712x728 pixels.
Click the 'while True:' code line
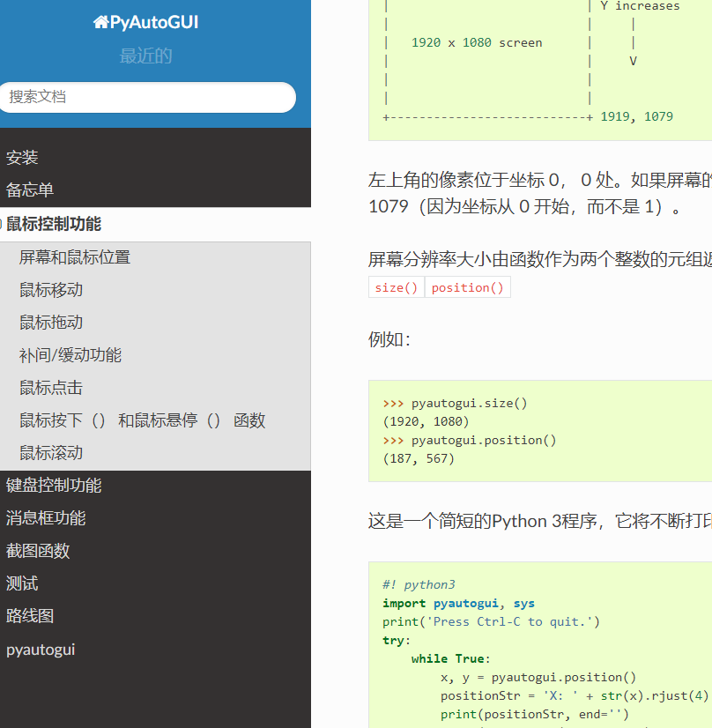450,658
